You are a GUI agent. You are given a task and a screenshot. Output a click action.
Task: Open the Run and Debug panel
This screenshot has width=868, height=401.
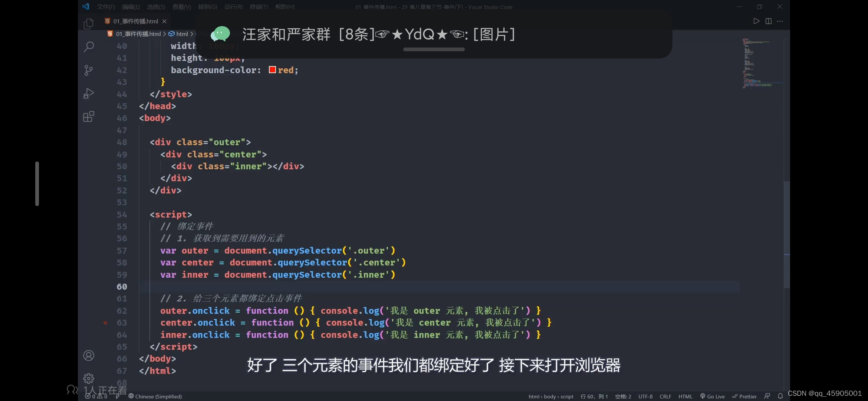point(89,93)
